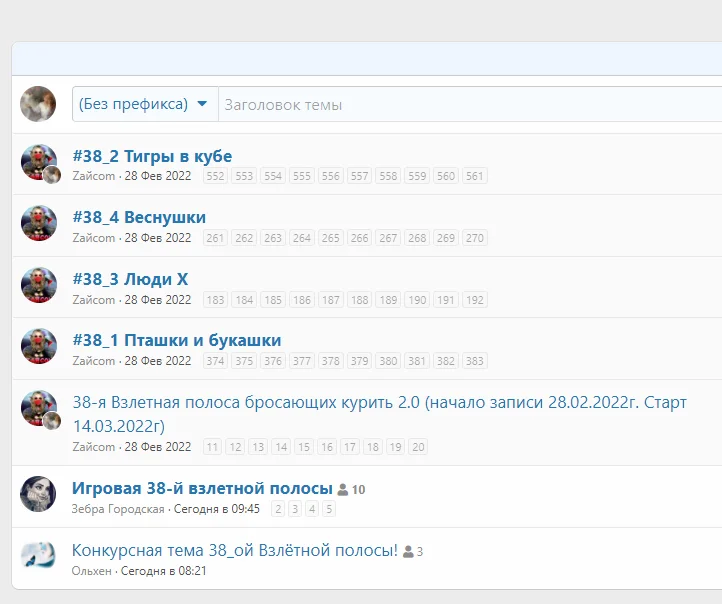The image size is (722, 604).
Task: Open Игровая 38-й взлетной полосы thread
Action: tap(202, 488)
